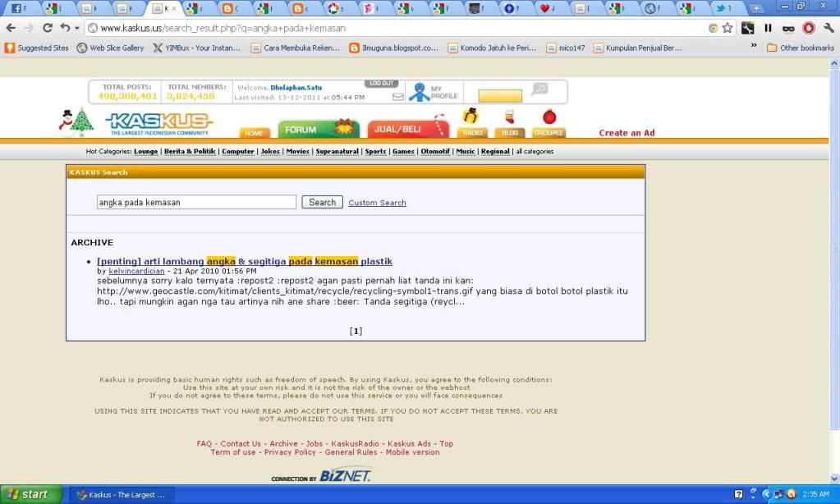This screenshot has height=504, width=840.
Task: Click the glasses extension icon
Action: (788, 29)
